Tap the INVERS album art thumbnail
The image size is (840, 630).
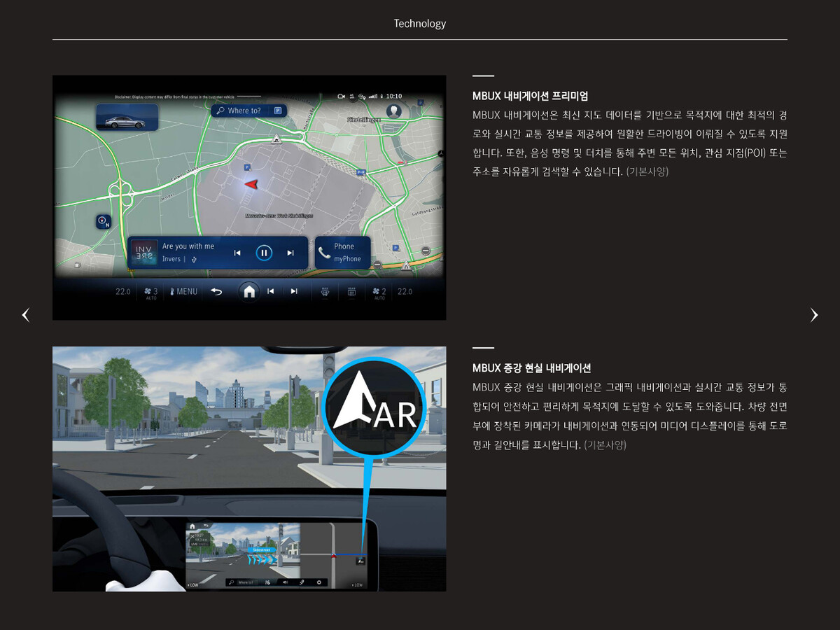pyautogui.click(x=143, y=252)
